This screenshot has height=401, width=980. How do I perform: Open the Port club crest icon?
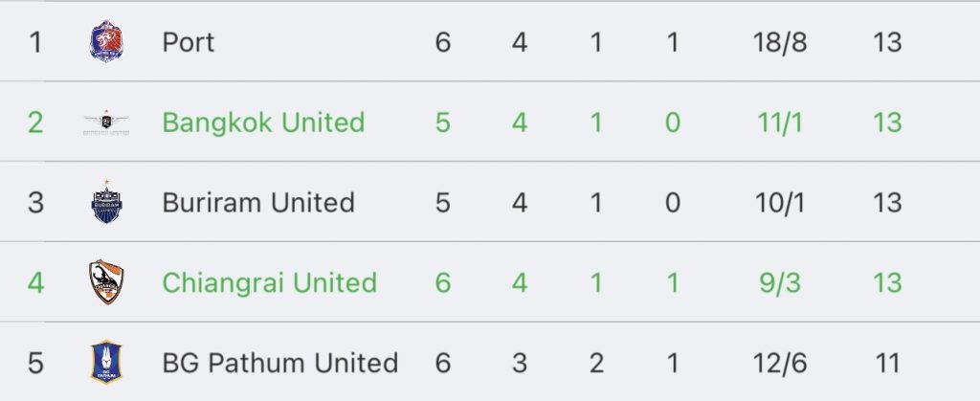pyautogui.click(x=106, y=41)
